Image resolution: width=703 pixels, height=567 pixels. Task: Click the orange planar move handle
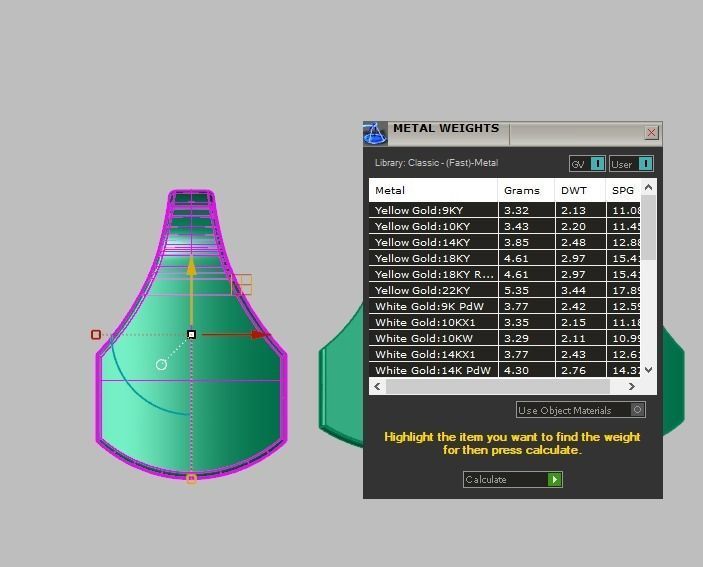tap(241, 285)
